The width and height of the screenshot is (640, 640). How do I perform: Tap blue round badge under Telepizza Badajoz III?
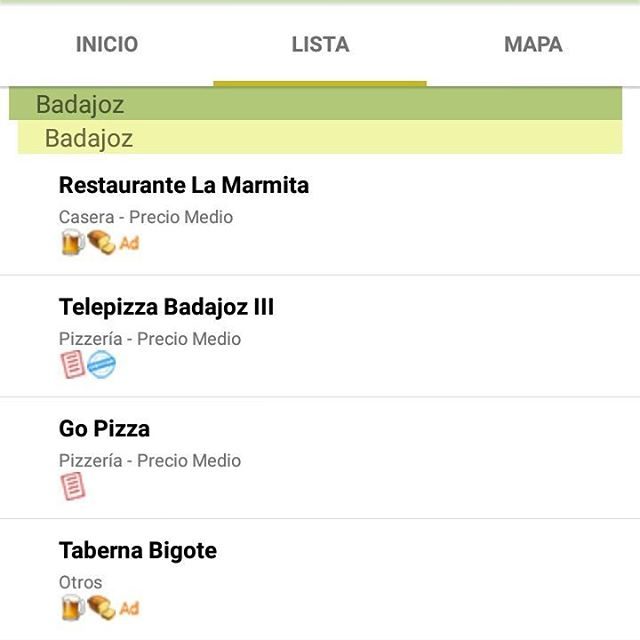click(101, 365)
